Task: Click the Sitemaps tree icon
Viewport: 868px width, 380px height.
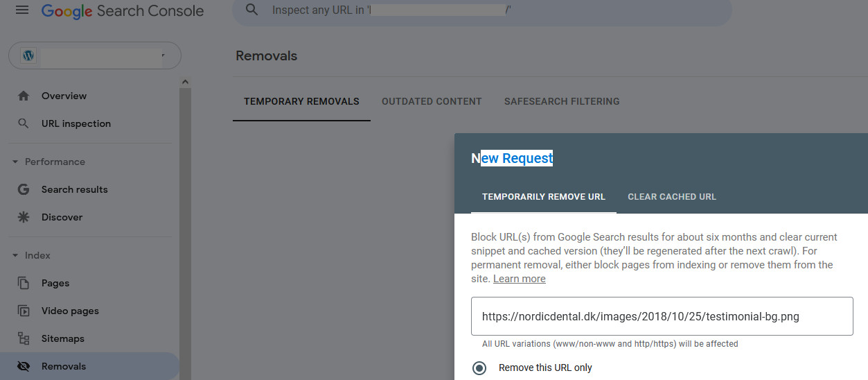Action: point(24,338)
